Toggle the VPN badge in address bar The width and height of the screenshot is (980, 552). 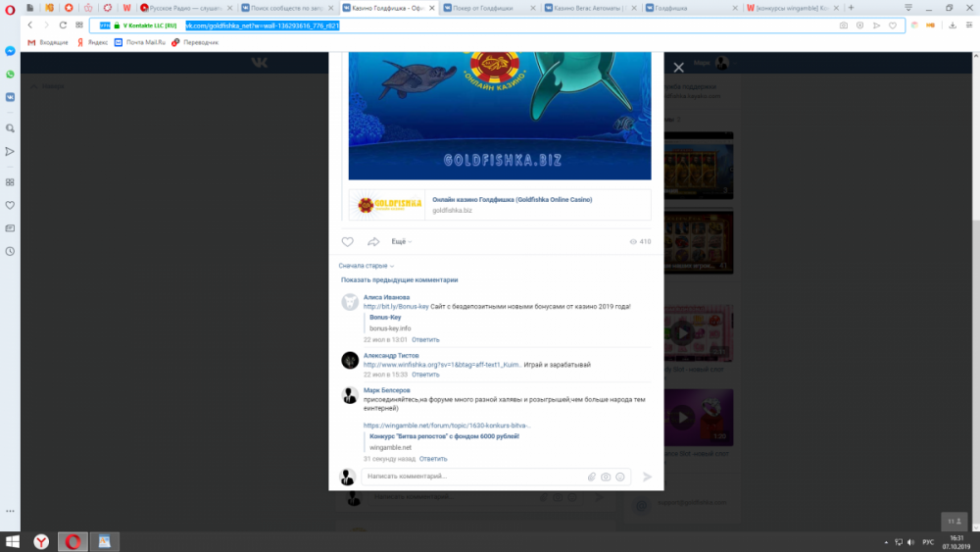(x=105, y=25)
